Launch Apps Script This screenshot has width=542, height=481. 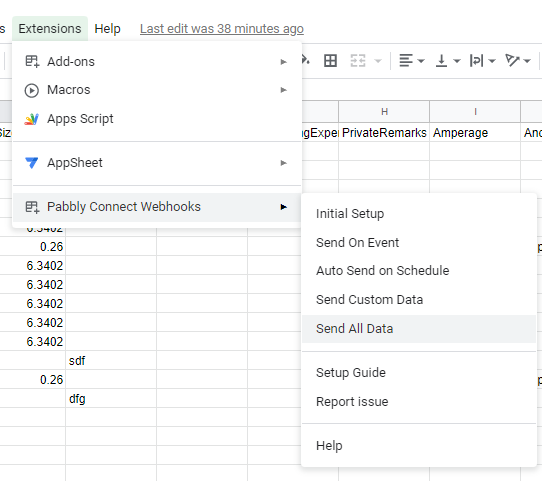tap(157, 119)
